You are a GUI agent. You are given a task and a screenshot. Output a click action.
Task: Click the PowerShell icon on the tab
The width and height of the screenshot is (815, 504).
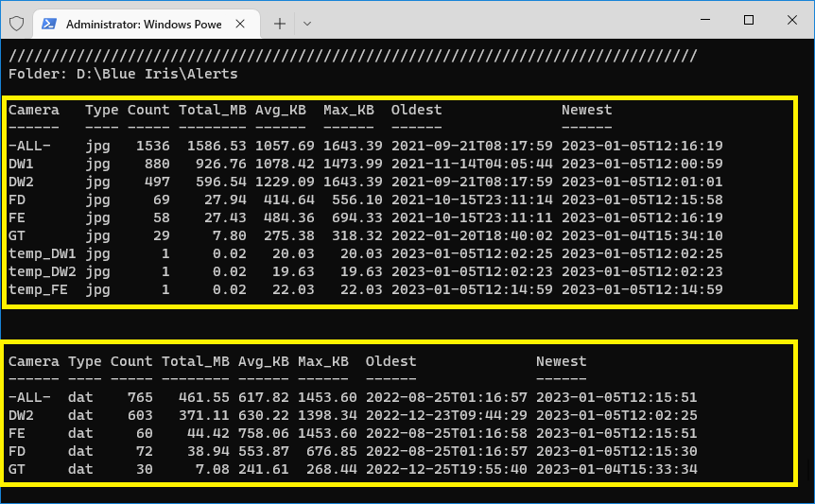point(49,24)
